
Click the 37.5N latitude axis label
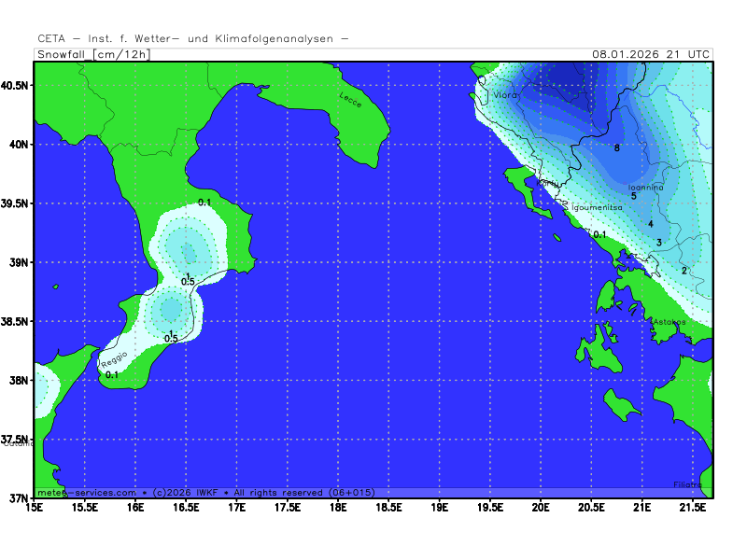pos(16,440)
